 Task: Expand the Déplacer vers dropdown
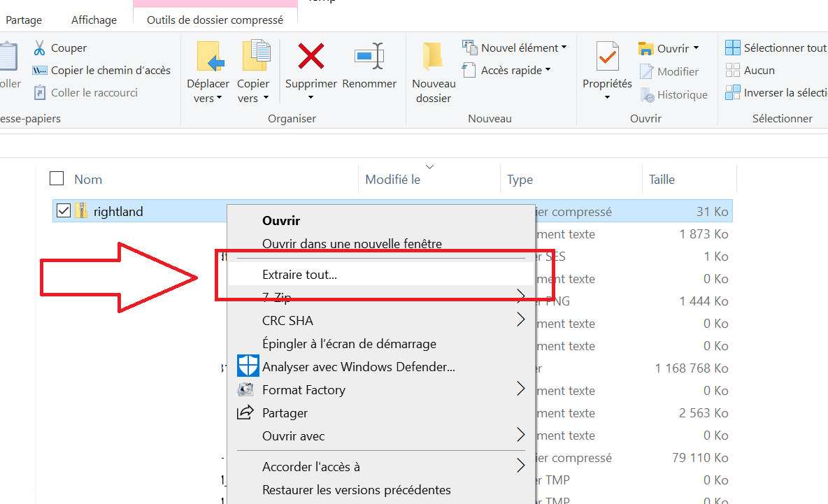208,91
